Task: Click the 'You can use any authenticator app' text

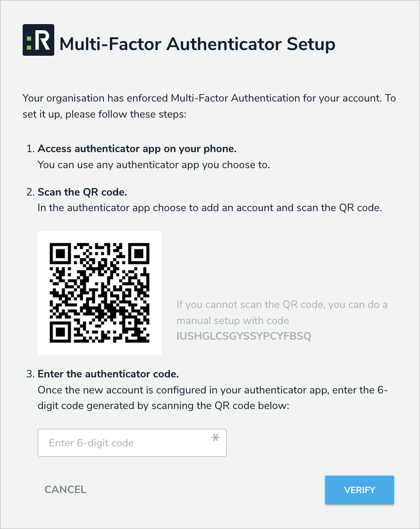Action: click(154, 165)
